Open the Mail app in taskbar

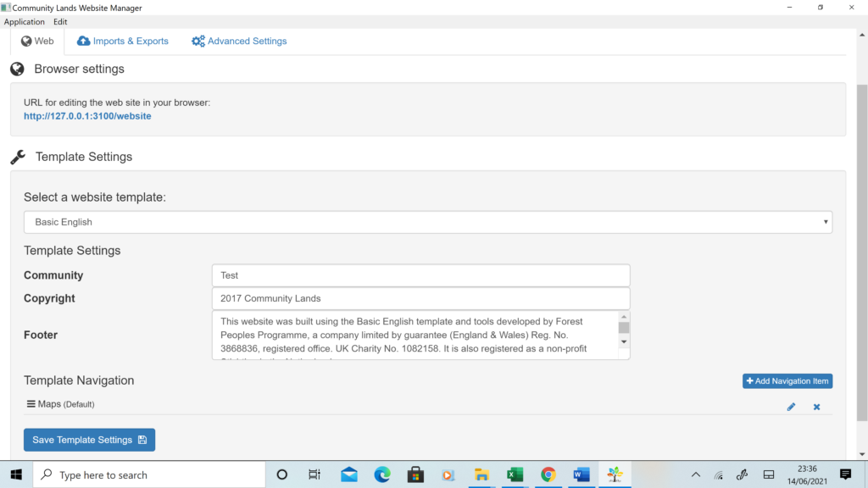point(349,474)
